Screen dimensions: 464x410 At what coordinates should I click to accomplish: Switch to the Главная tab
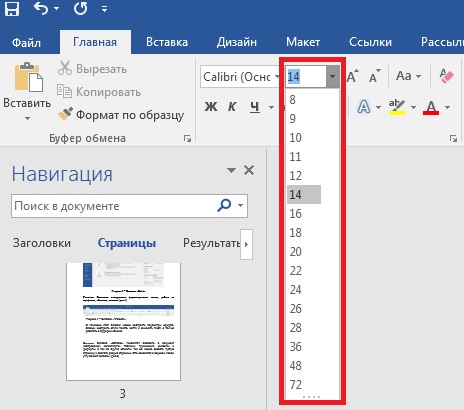tap(95, 42)
